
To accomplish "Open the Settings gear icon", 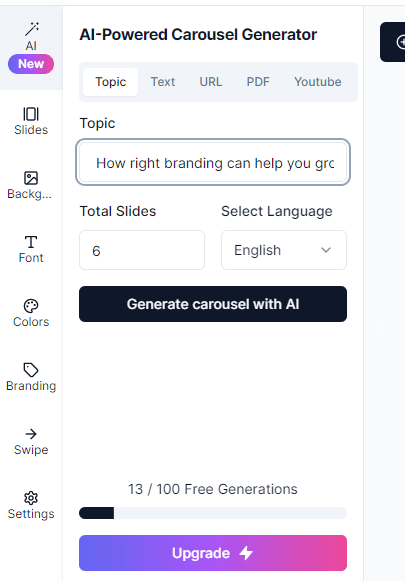I will (31, 498).
